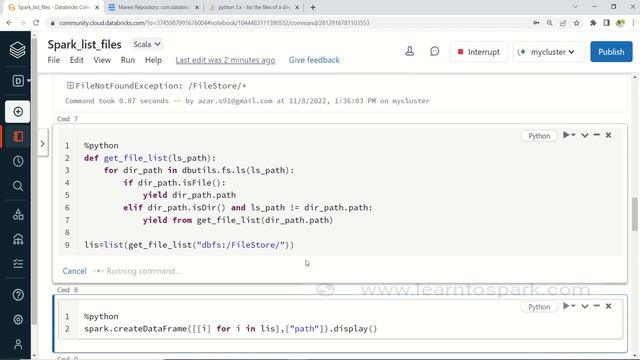The image size is (640, 360).
Task: Expand the left notebook side panel arrow
Action: pos(42,143)
